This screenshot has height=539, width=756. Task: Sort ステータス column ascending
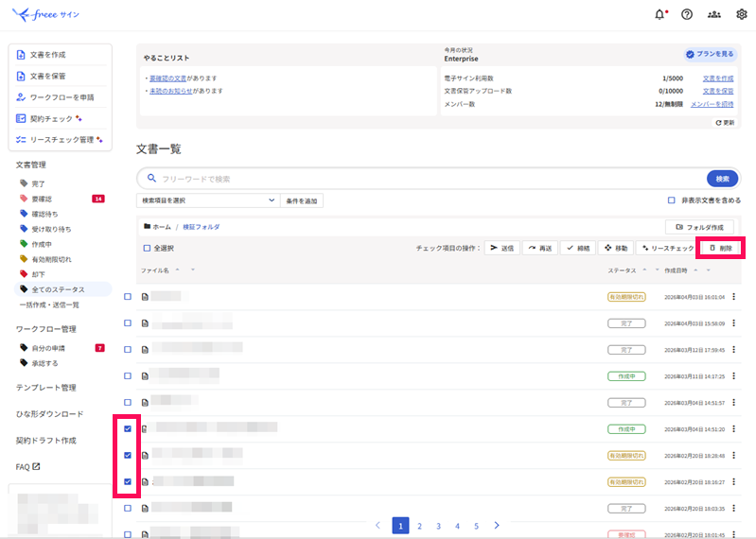[x=644, y=270]
